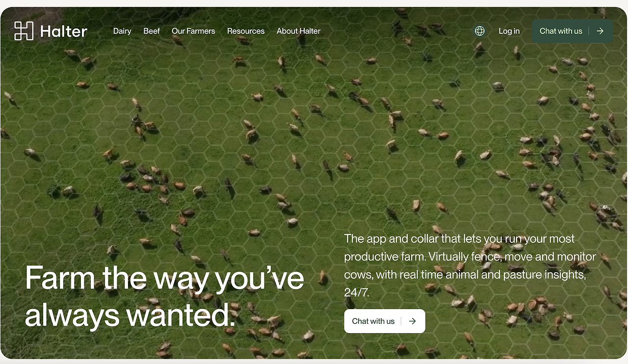The image size is (628, 364).
Task: Open the language globe icon
Action: pyautogui.click(x=480, y=31)
